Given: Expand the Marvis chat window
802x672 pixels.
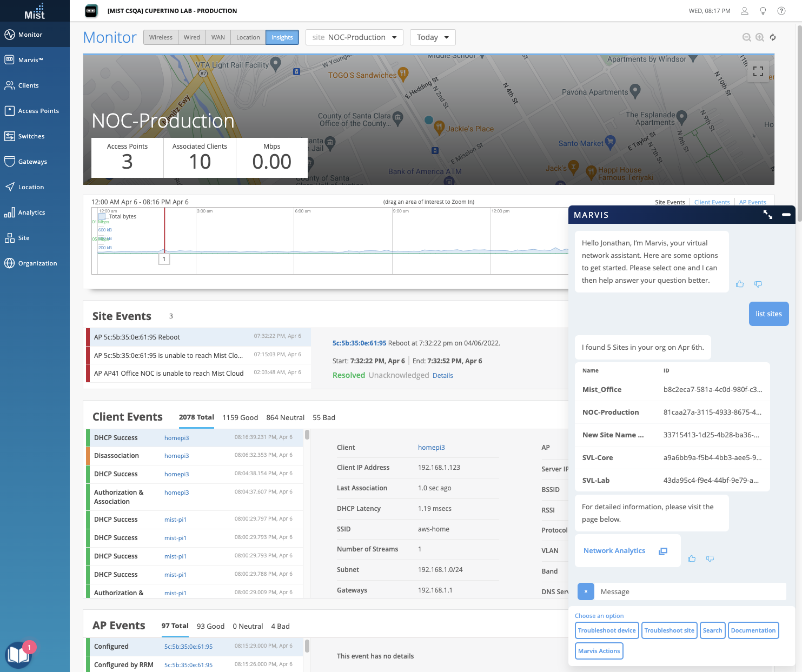Looking at the screenshot, I should click(x=767, y=215).
